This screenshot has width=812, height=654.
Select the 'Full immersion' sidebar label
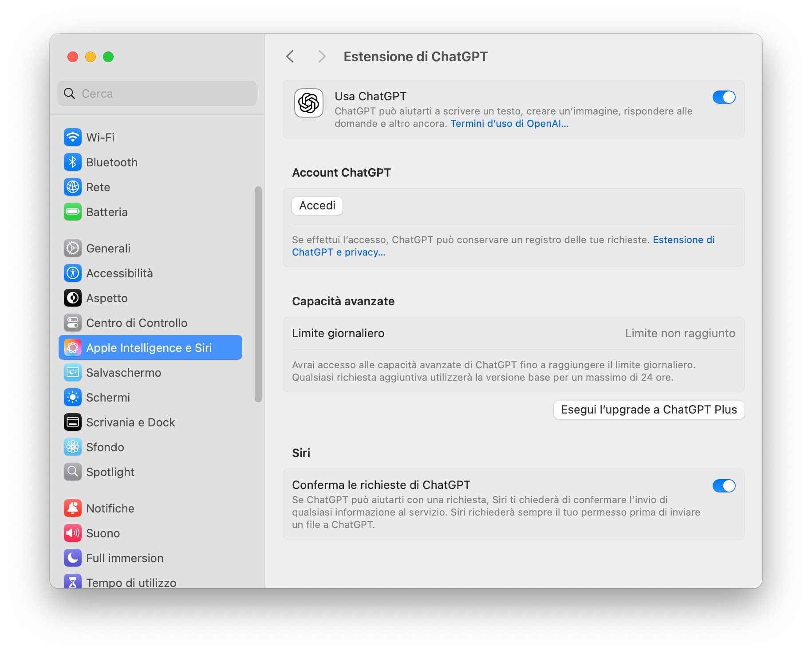(x=125, y=558)
